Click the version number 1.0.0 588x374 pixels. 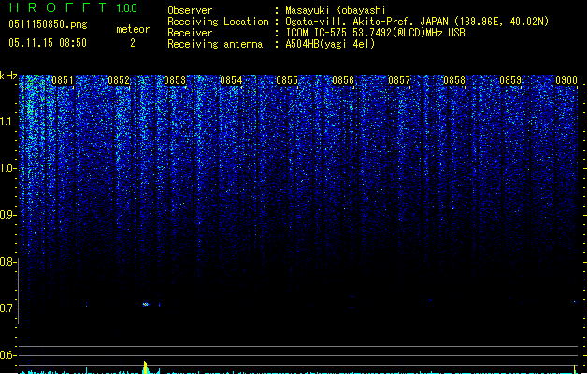(126, 8)
